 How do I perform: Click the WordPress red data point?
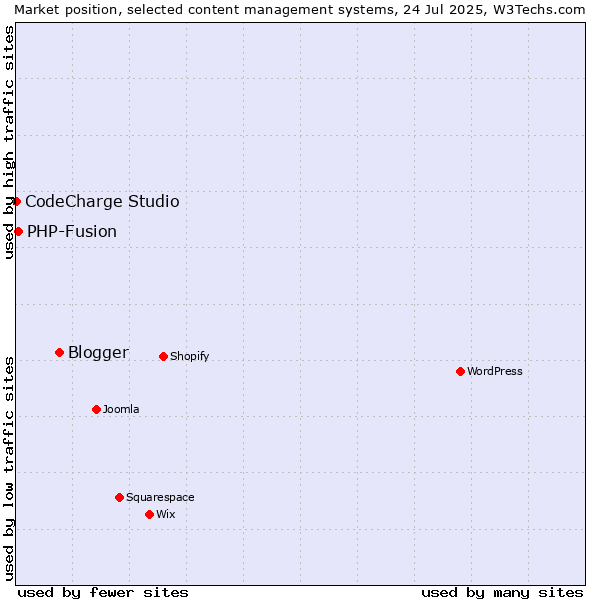(460, 372)
